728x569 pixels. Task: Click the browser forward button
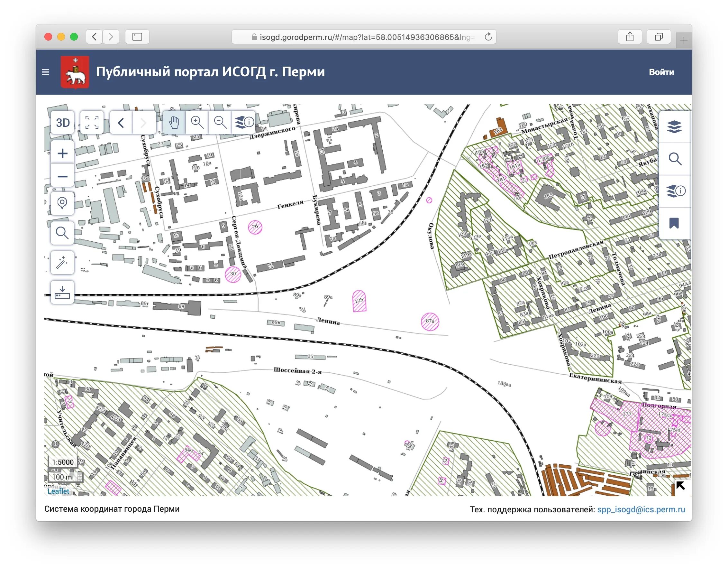pos(111,37)
